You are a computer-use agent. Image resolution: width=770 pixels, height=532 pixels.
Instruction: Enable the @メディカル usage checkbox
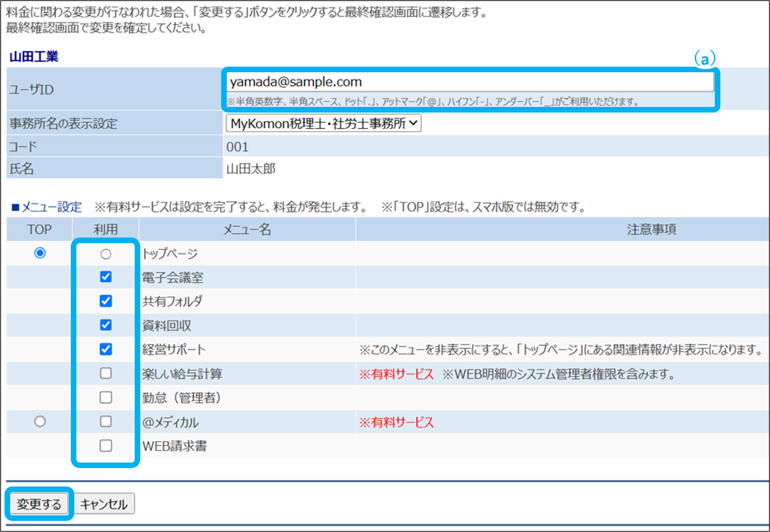tap(106, 422)
